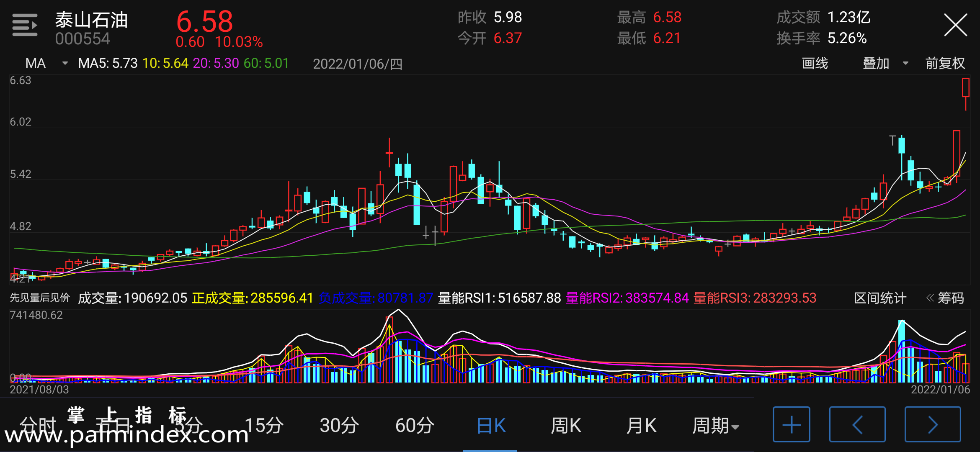Click the 6.02 price axis label

click(21, 122)
